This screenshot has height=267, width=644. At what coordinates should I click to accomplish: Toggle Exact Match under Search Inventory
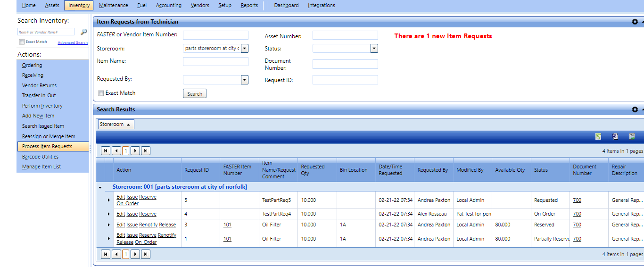tap(22, 42)
